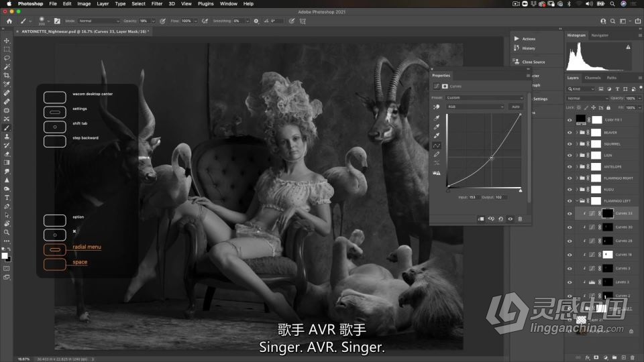Hide the SQUIRREL group layer

[x=570, y=144]
